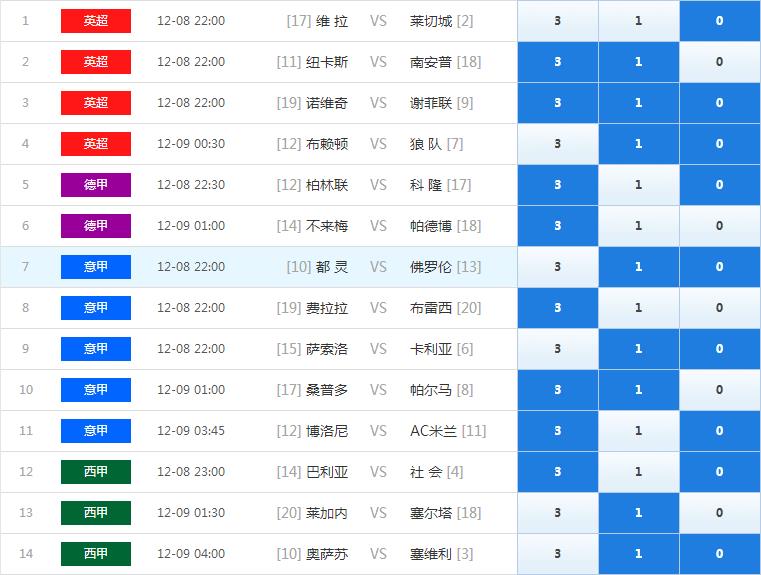Click VS label in 诺维奇 row

click(x=379, y=103)
